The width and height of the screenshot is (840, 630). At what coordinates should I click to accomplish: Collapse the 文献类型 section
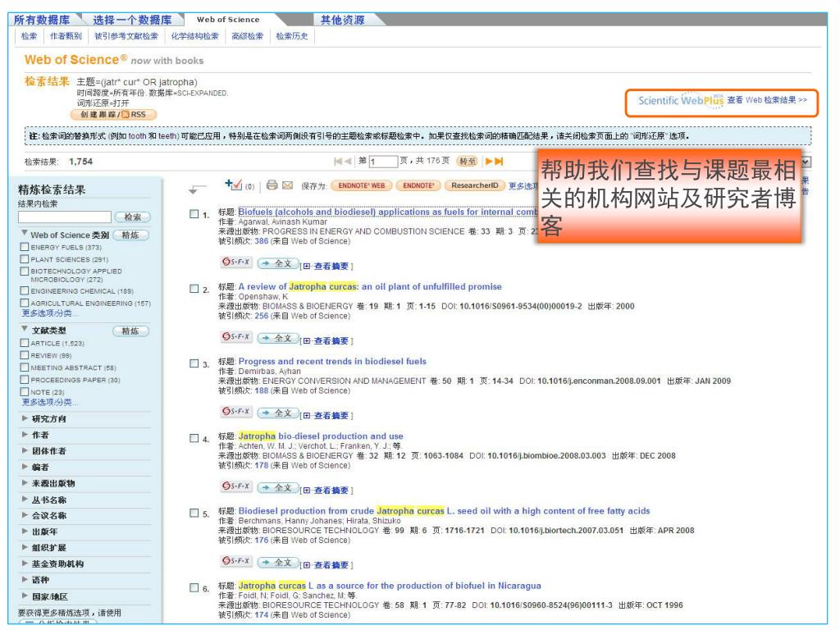click(x=25, y=330)
